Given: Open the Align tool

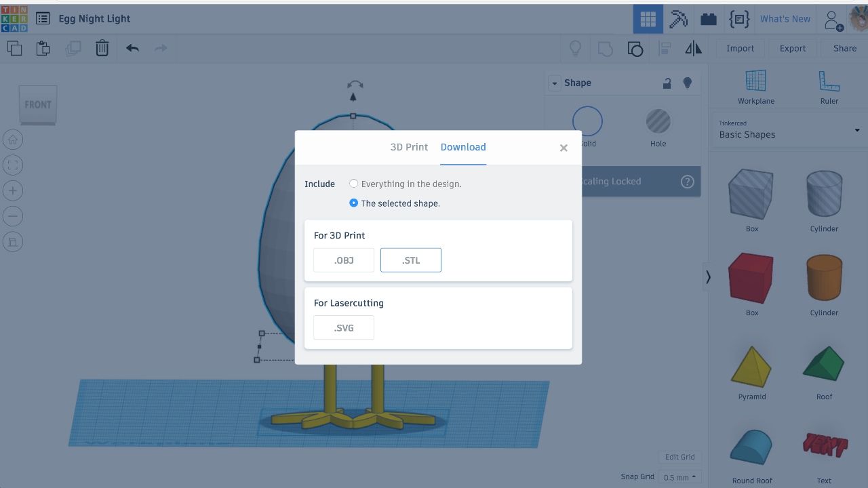Looking at the screenshot, I should pyautogui.click(x=665, y=48).
